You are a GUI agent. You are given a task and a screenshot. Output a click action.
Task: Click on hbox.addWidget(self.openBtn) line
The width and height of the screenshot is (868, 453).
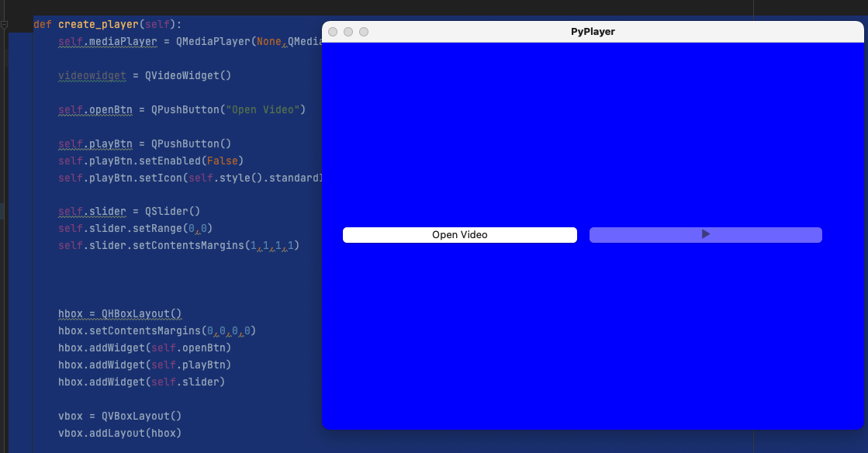(144, 348)
